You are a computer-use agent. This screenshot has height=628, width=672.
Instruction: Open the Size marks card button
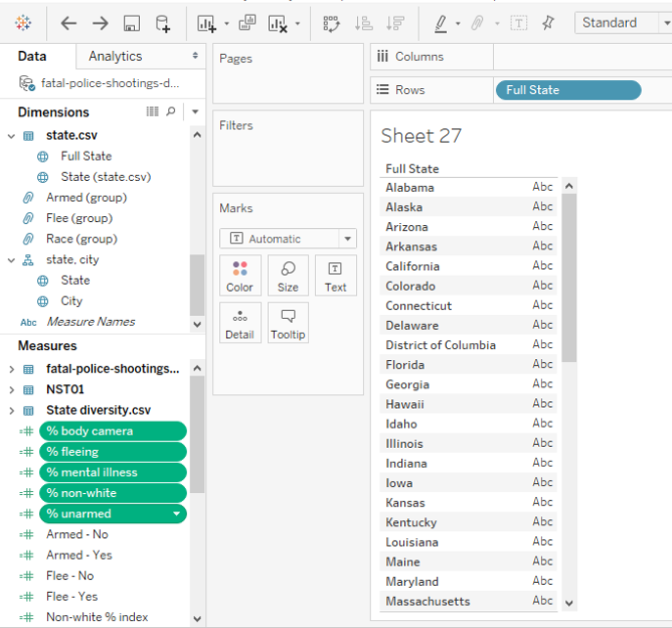[288, 276]
